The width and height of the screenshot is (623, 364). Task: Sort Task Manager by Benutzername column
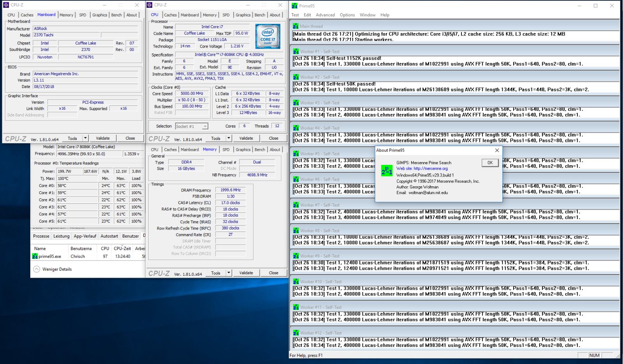[x=81, y=248]
